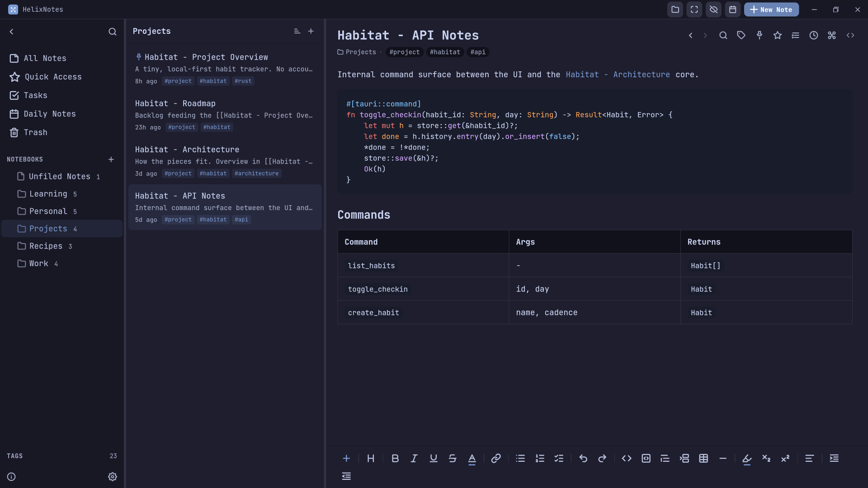The image size is (868, 488).
Task: Add a new notebook plus icon
Action: click(x=111, y=160)
